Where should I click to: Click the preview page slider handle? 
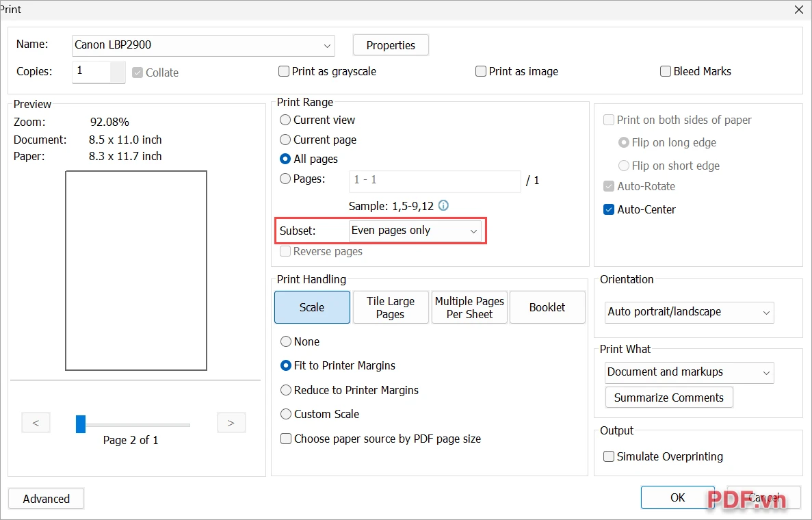coord(80,424)
